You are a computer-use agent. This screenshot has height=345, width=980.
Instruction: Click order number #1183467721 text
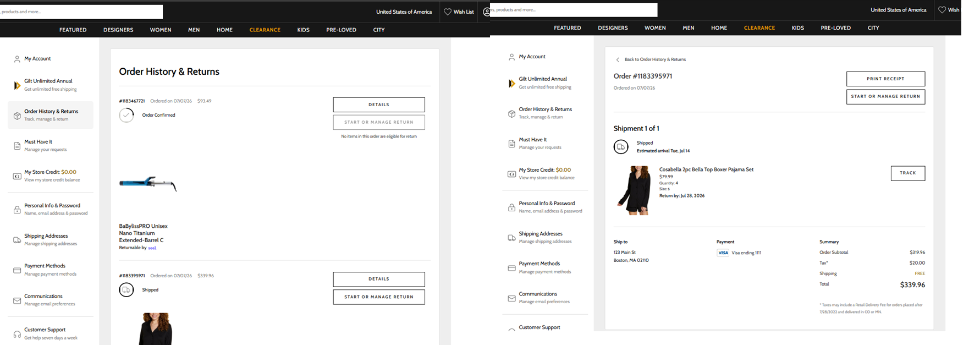(132, 101)
